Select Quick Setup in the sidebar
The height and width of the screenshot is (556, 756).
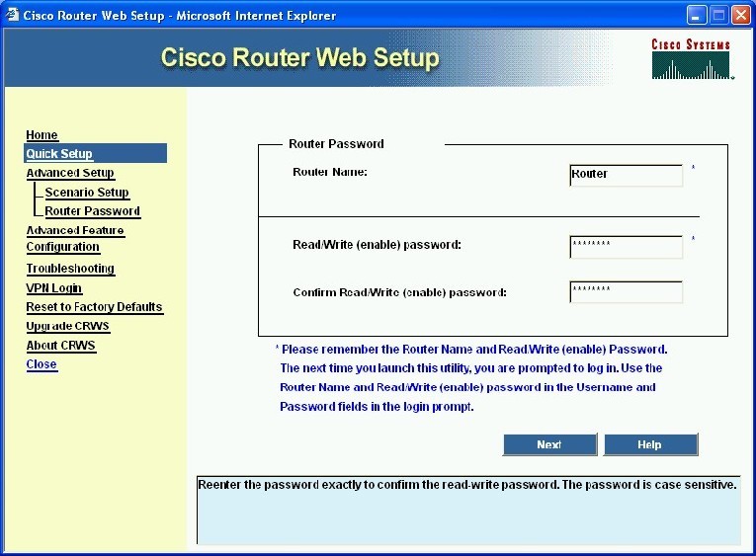[59, 154]
